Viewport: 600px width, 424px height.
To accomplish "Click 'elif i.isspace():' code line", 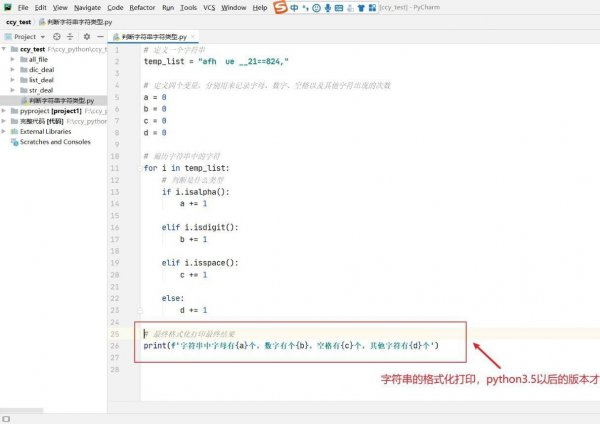I will coord(200,263).
